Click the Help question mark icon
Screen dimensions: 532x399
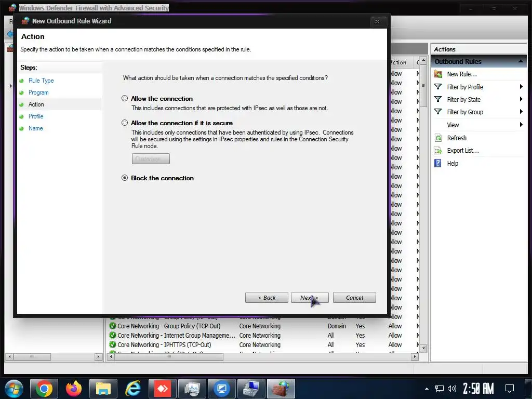pos(438,163)
